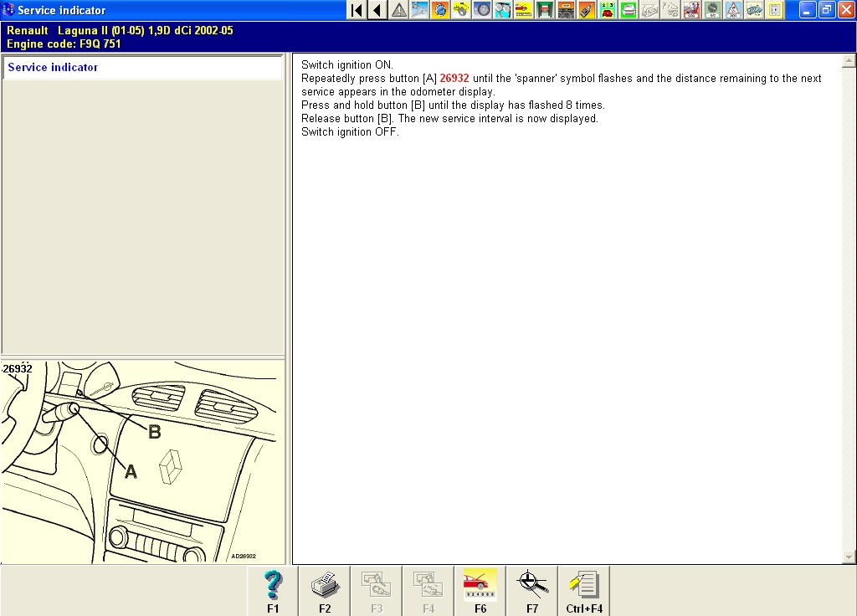Minimize the Service indicator window
This screenshot has height=616, width=857.
click(808, 10)
